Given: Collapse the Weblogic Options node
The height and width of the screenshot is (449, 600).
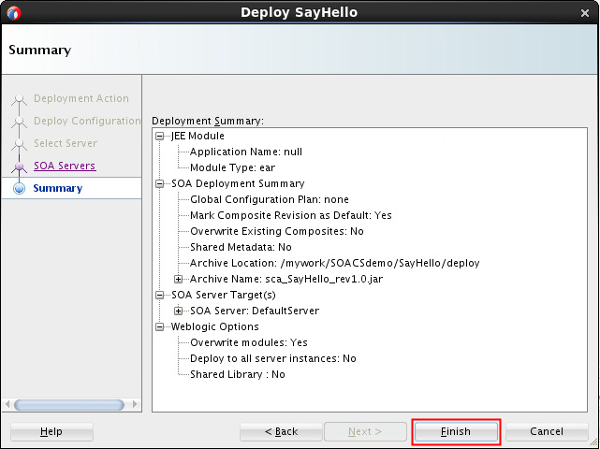Looking at the screenshot, I should point(159,327).
